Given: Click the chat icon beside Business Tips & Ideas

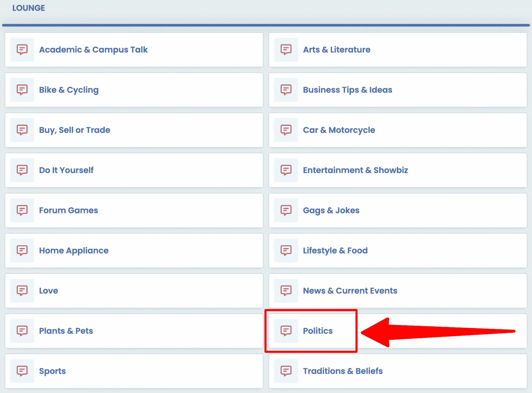Looking at the screenshot, I should [286, 90].
